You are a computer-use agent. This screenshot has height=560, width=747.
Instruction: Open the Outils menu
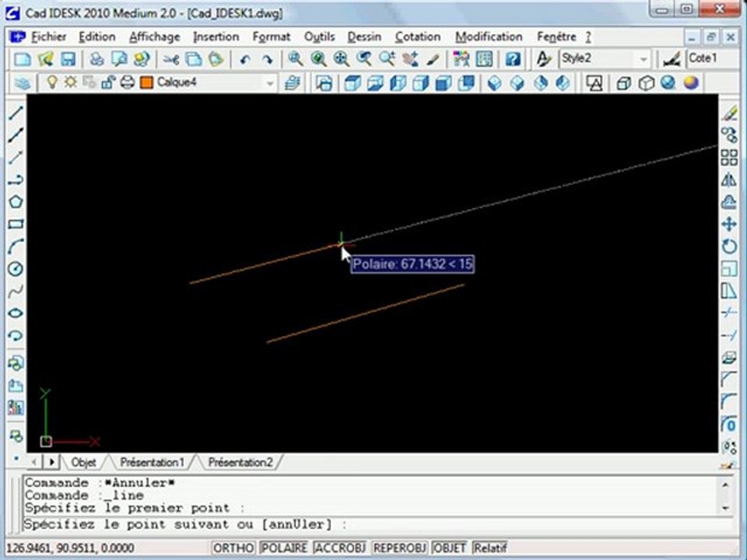(319, 37)
